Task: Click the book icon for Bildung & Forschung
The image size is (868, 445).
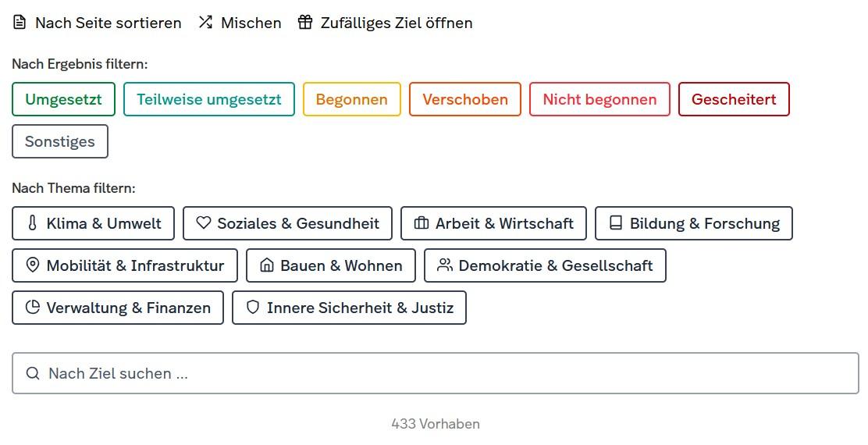Action: coord(616,223)
